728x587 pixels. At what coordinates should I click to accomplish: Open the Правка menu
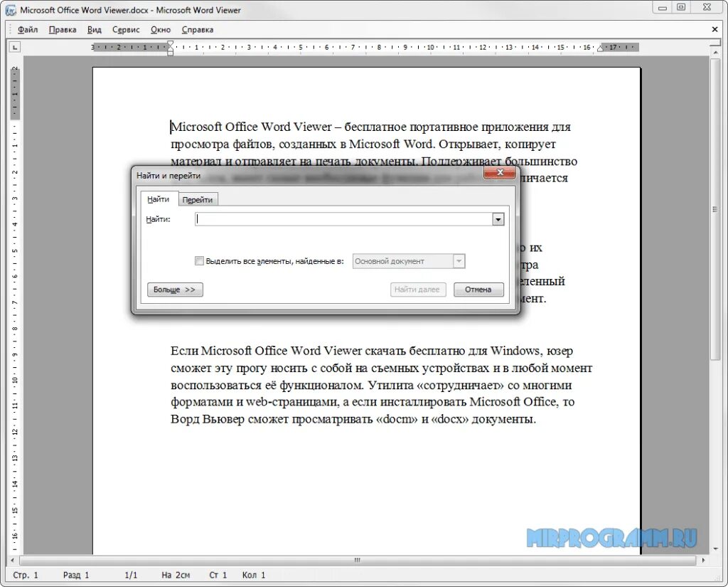pyautogui.click(x=63, y=30)
